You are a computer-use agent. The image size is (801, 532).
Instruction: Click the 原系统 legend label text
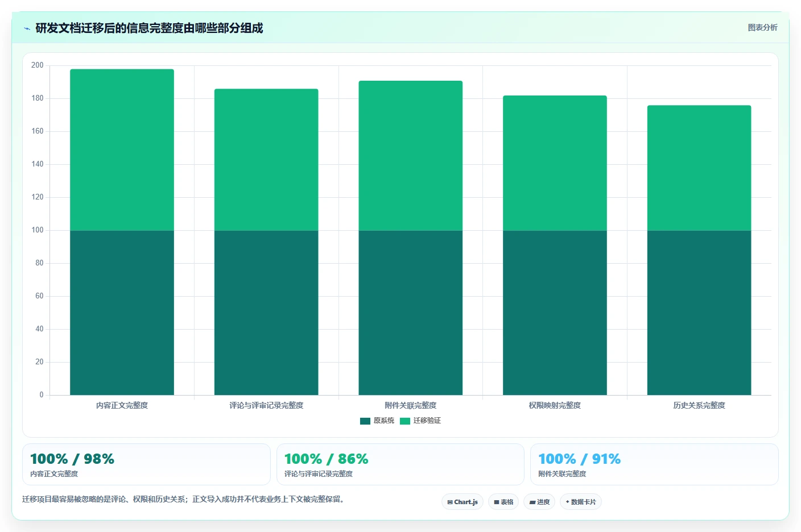[x=384, y=421]
